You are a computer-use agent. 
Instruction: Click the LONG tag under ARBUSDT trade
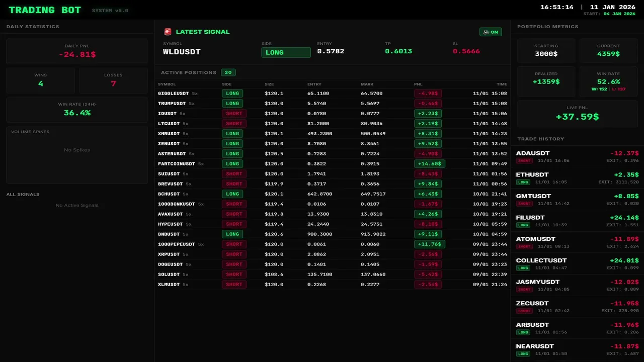pyautogui.click(x=523, y=332)
